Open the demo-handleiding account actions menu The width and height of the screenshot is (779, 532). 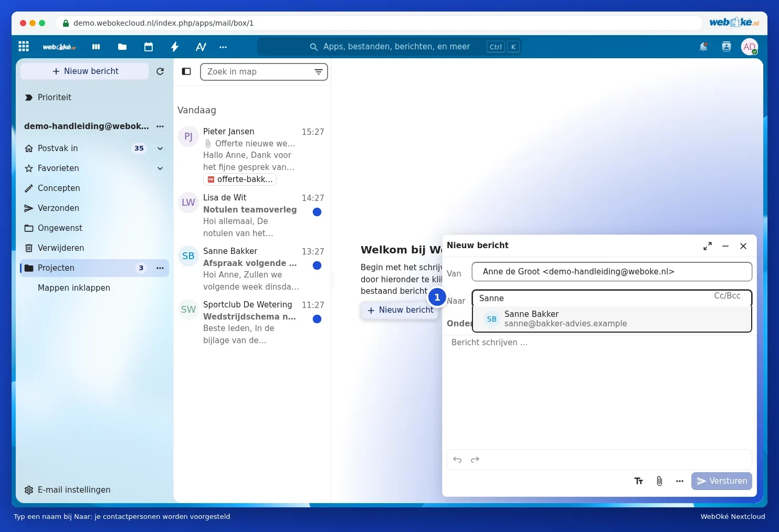[160, 126]
